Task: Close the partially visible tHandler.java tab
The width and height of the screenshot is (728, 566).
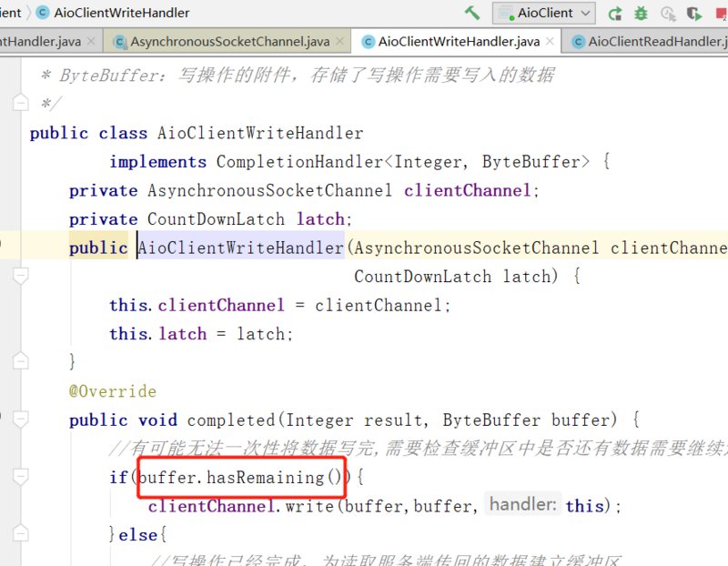Action: coord(91,41)
